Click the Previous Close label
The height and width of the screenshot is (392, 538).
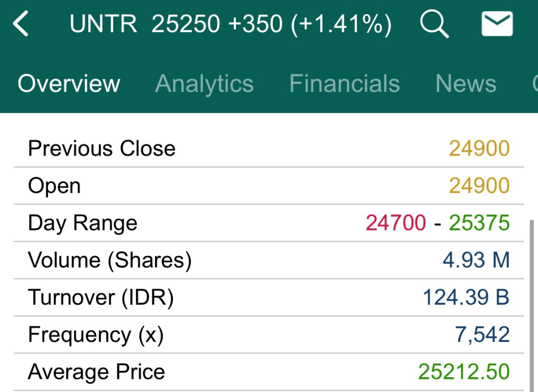[101, 149]
